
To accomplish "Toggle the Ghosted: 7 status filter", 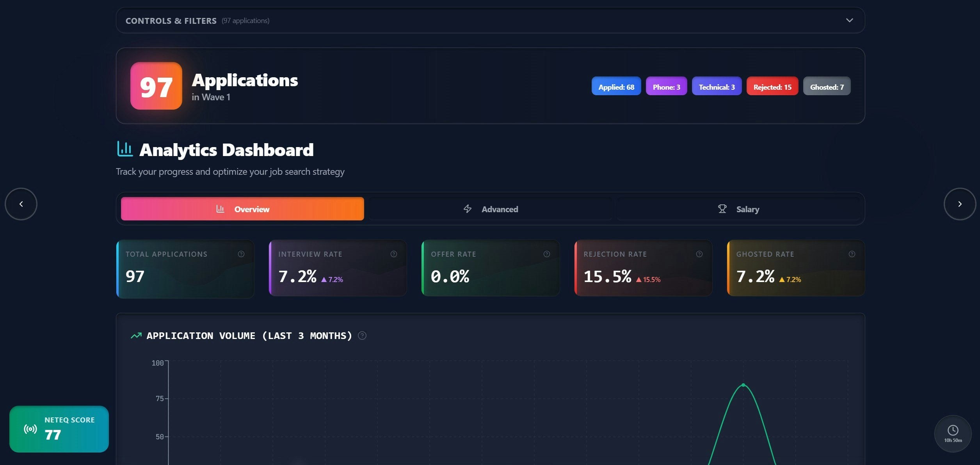I will coord(827,86).
